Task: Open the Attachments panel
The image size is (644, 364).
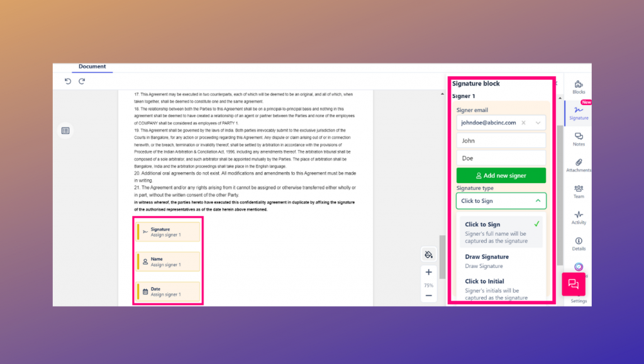Action: coord(579,165)
